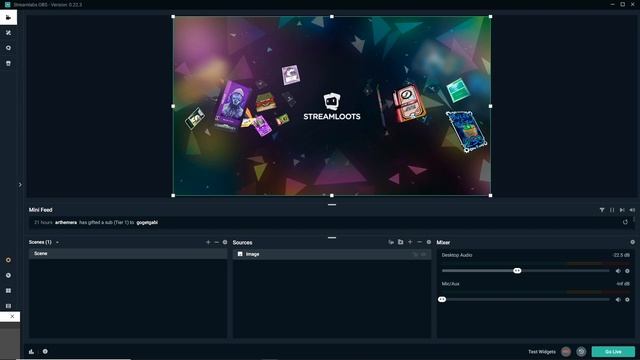Click the Desktop Audio -22.5 dB value
The width and height of the screenshot is (640, 360).
621,255
